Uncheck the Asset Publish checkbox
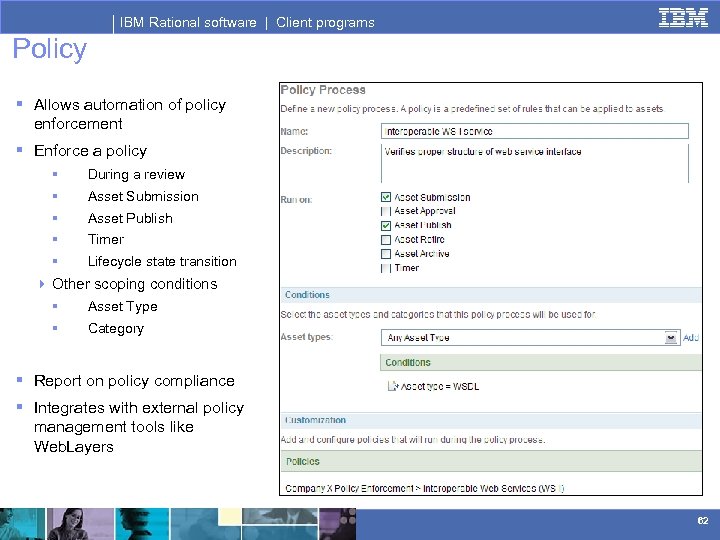Viewport: 720px width, 540px height. click(x=386, y=225)
